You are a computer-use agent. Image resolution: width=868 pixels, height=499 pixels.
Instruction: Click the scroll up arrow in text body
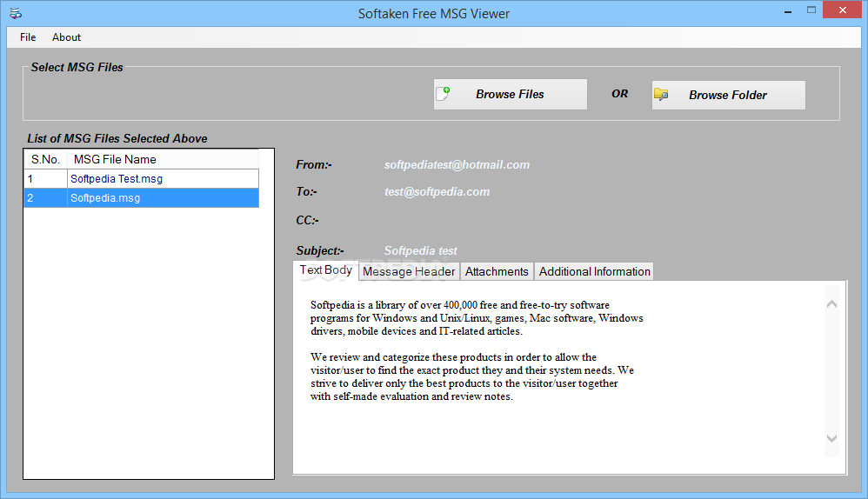pyautogui.click(x=831, y=303)
